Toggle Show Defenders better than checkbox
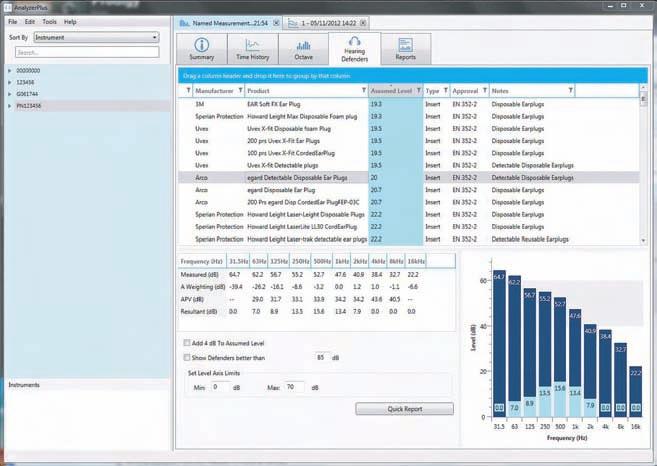657x466 pixels. [187, 358]
